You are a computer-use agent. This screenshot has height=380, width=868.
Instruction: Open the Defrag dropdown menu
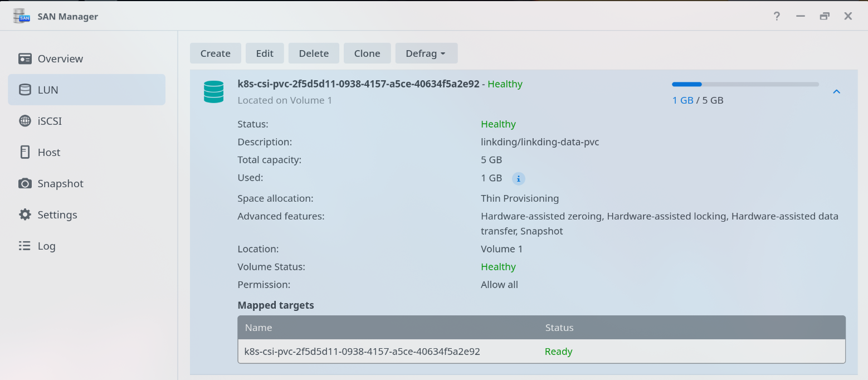426,53
